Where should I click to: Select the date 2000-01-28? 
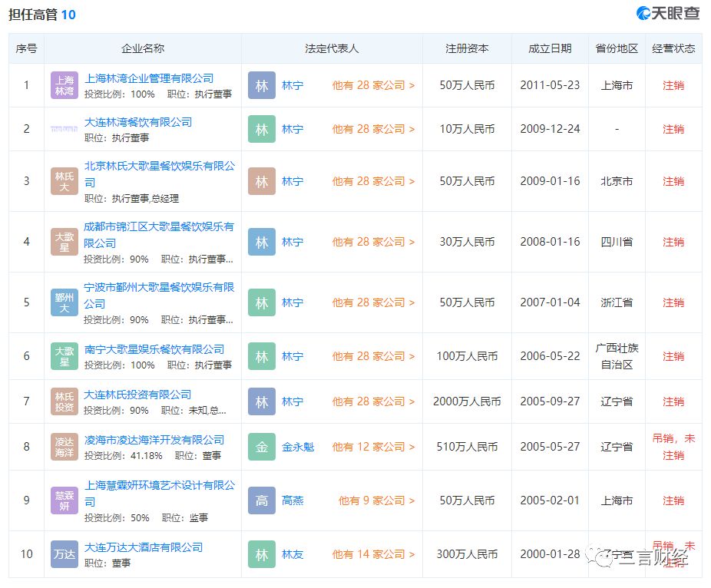[550, 554]
